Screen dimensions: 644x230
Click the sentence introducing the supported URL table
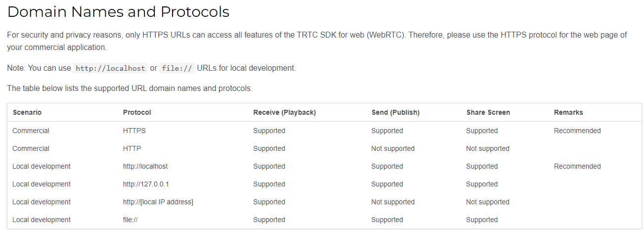coord(129,89)
